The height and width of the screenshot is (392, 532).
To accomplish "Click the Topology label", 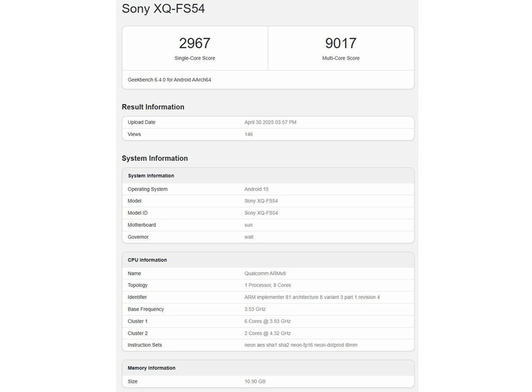I will [137, 285].
